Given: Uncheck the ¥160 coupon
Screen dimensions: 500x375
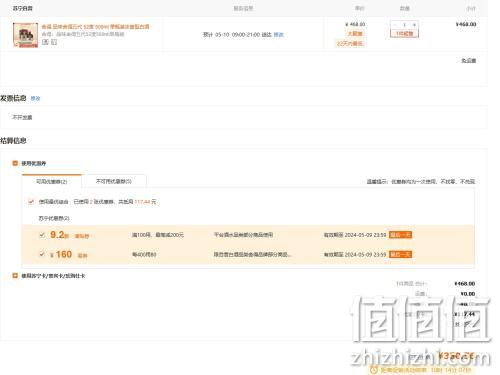Looking at the screenshot, I should click(42, 254).
